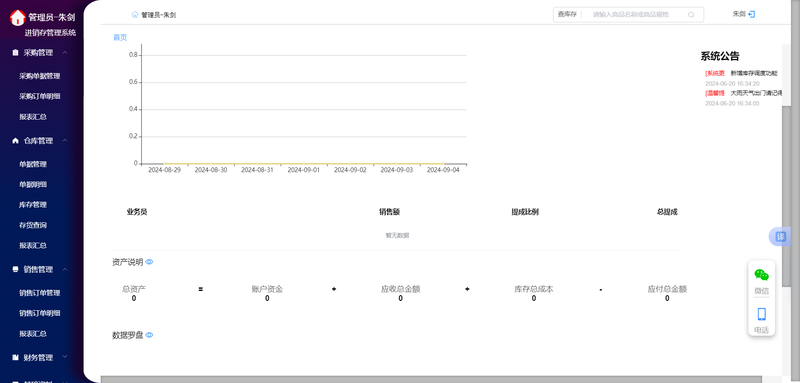Collapse the 采购管理 menu chevron
The image size is (800, 383).
coord(65,53)
